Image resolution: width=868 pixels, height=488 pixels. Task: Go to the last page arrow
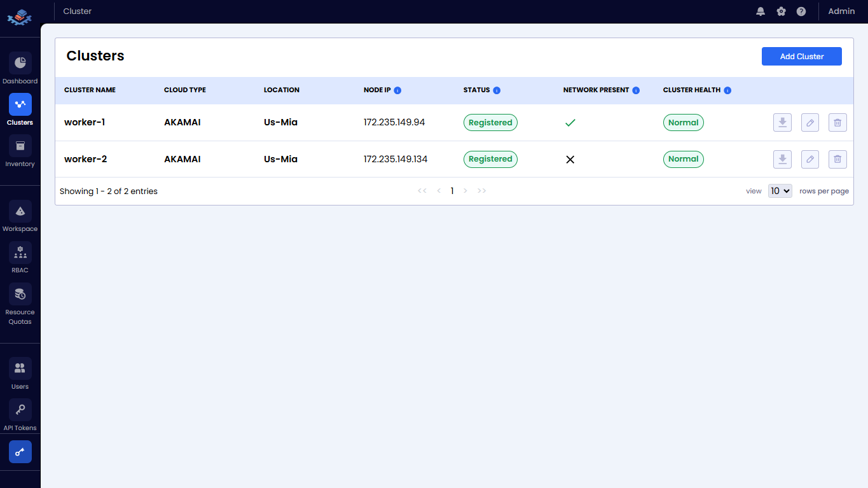click(x=482, y=191)
